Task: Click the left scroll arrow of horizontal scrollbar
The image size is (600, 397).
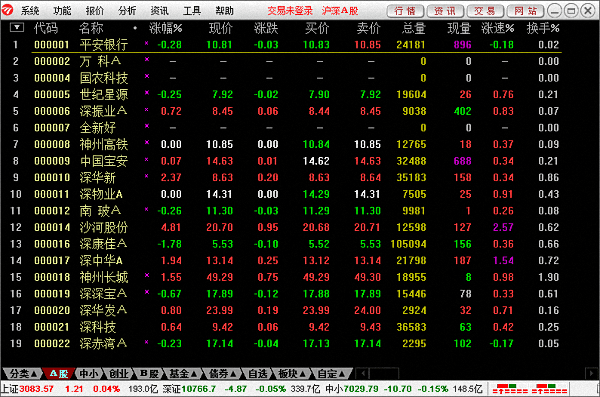Action: pos(363,373)
